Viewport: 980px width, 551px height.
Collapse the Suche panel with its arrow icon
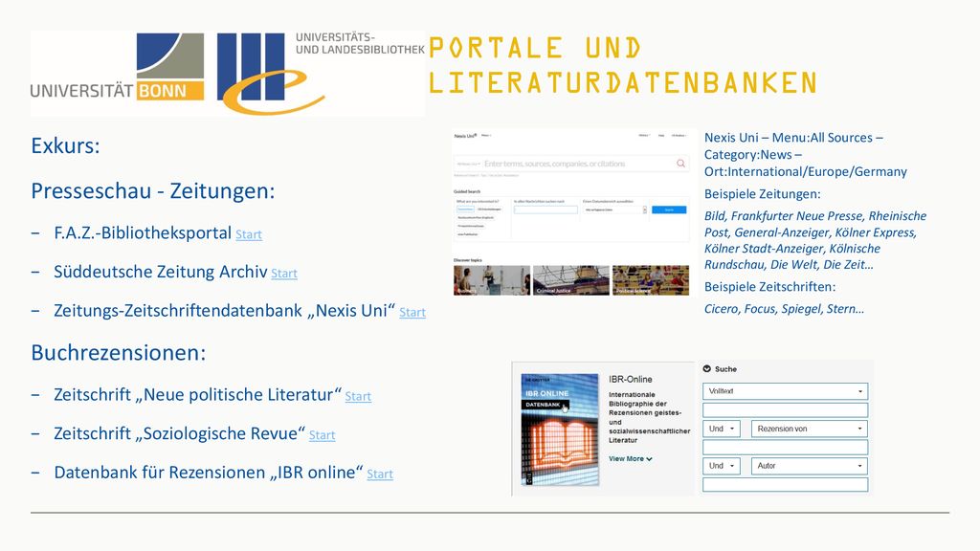(x=707, y=369)
